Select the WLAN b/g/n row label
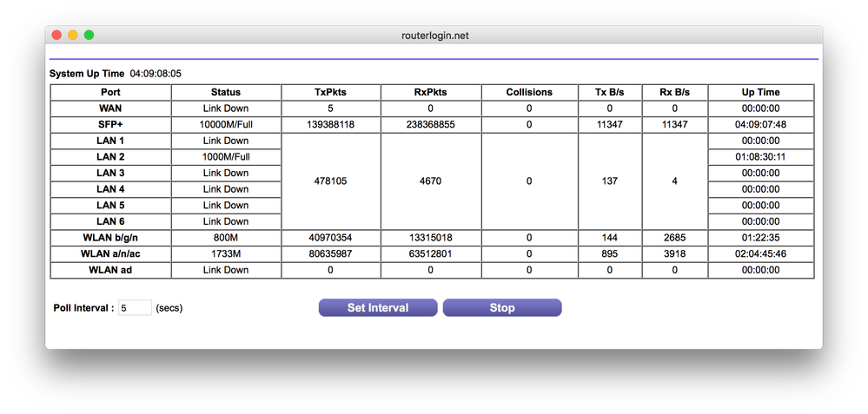The width and height of the screenshot is (868, 414). click(110, 238)
